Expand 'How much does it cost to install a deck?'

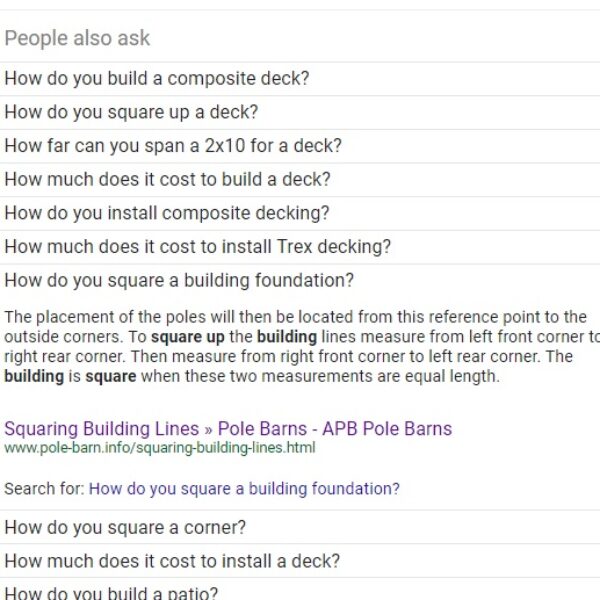point(171,561)
